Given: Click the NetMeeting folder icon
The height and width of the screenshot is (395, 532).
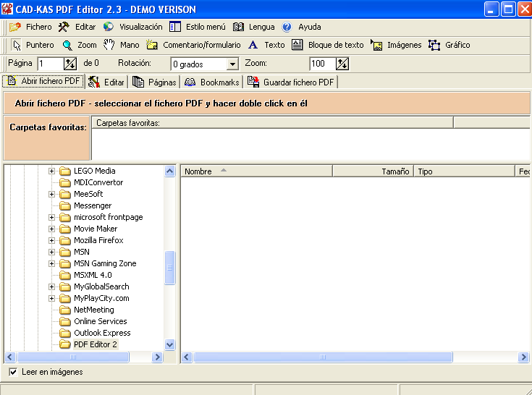Looking at the screenshot, I should coord(65,310).
